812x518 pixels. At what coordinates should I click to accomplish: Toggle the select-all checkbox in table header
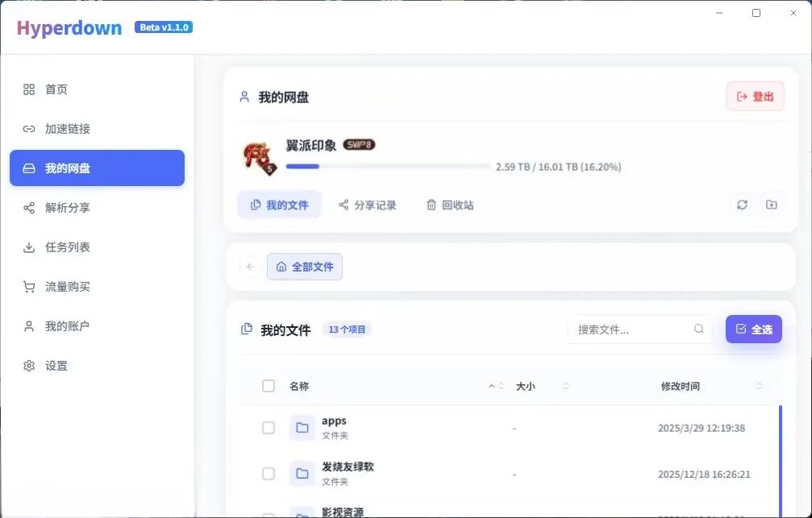[x=269, y=386]
